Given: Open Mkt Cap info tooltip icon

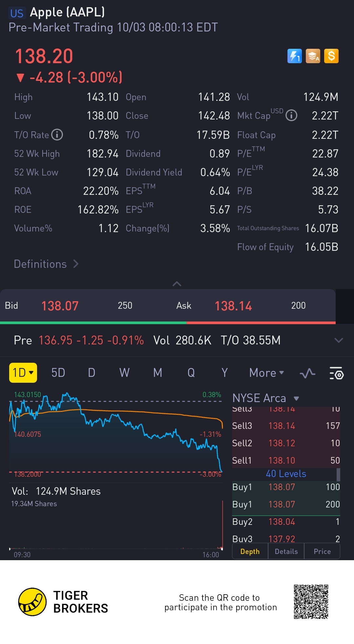Looking at the screenshot, I should pyautogui.click(x=291, y=116).
